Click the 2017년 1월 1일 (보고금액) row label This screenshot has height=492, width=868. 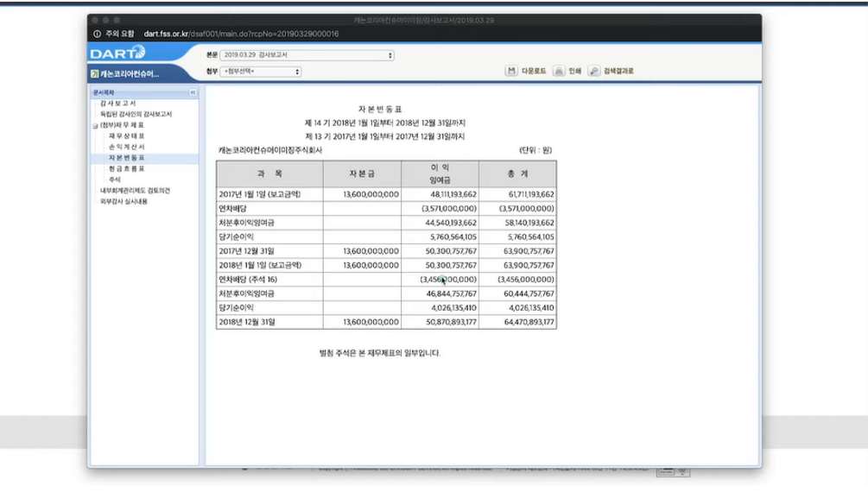click(260, 194)
